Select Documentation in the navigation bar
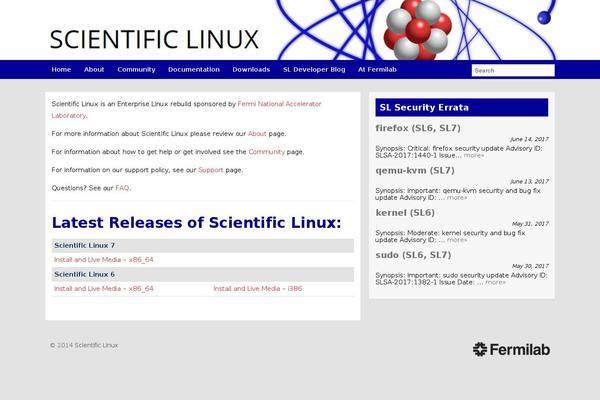 [194, 70]
